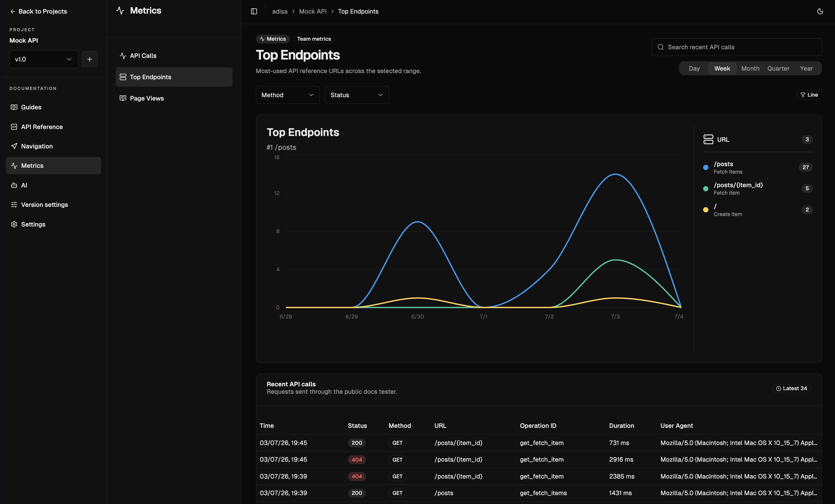Click the Mock API project name
The height and width of the screenshot is (504, 835).
coord(24,41)
